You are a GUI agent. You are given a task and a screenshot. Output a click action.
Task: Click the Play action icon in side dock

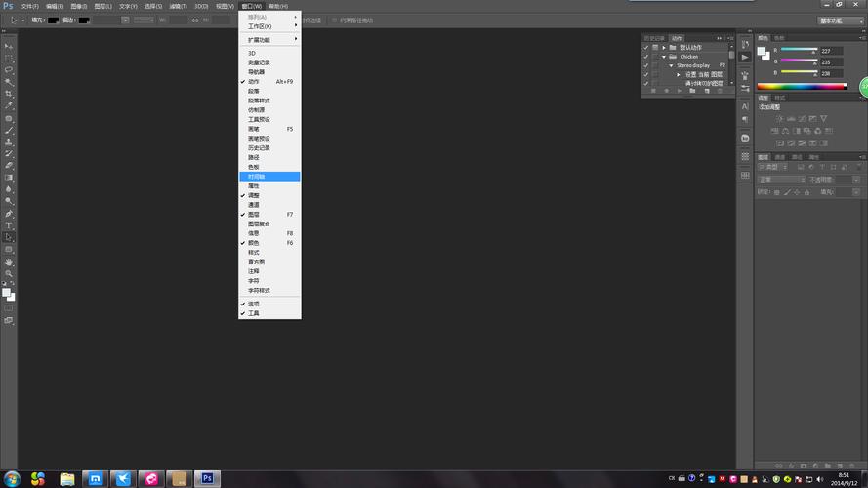pos(745,58)
